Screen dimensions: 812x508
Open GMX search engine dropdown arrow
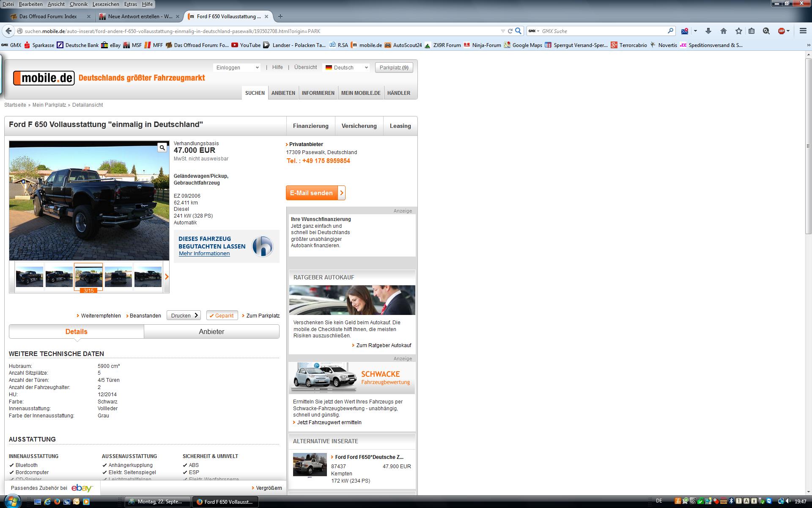point(538,31)
